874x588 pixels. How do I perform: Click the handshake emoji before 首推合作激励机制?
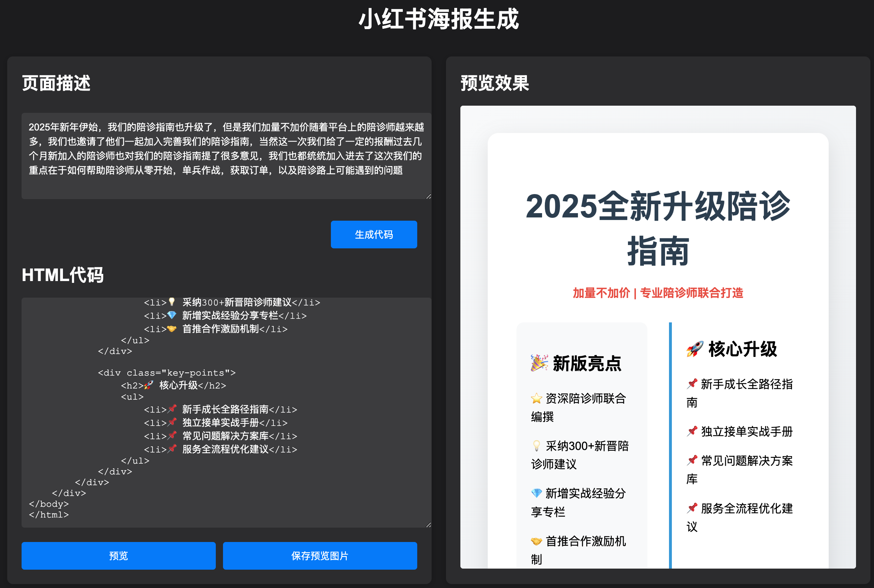[536, 541]
